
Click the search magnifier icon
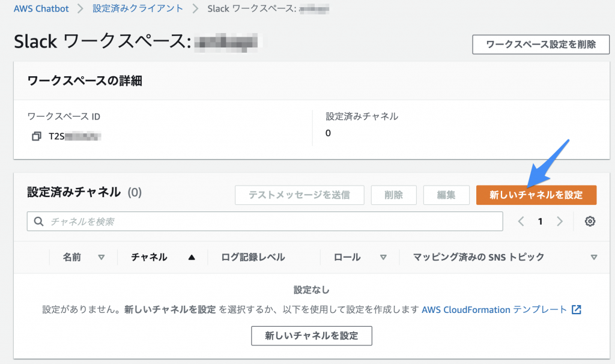coord(38,222)
